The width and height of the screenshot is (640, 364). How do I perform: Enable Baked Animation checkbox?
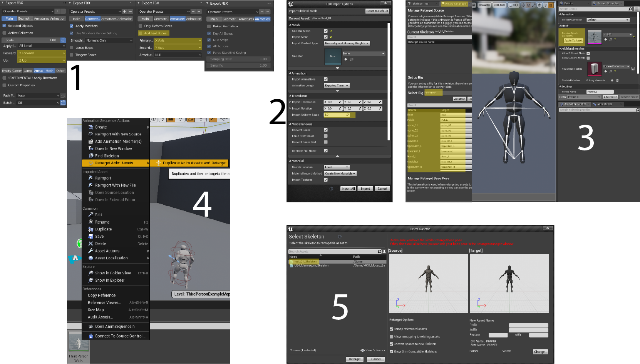(x=209, y=26)
